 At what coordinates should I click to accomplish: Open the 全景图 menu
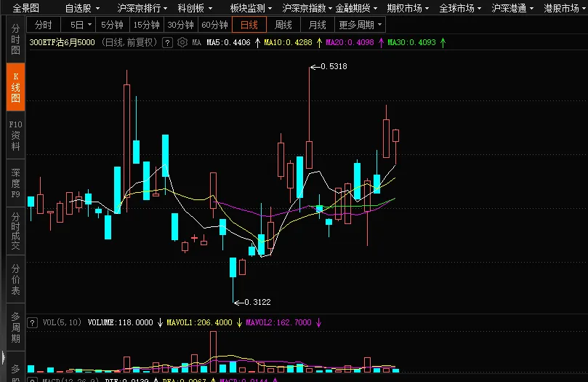tap(26, 8)
